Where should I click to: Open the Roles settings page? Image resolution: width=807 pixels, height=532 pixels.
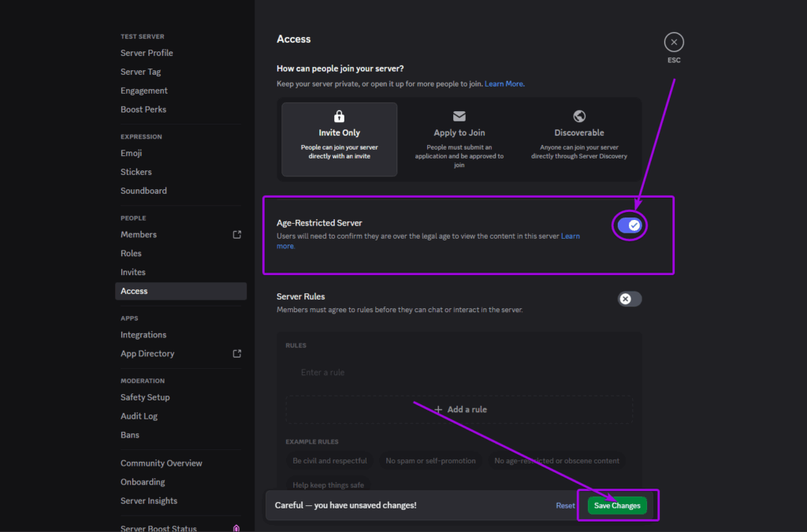click(131, 253)
